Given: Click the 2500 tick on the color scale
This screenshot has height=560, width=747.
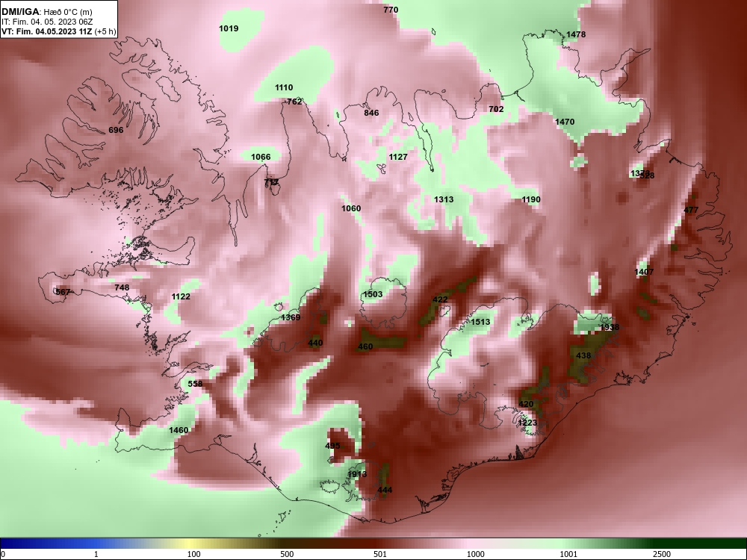Looking at the screenshot, I should point(662,554).
